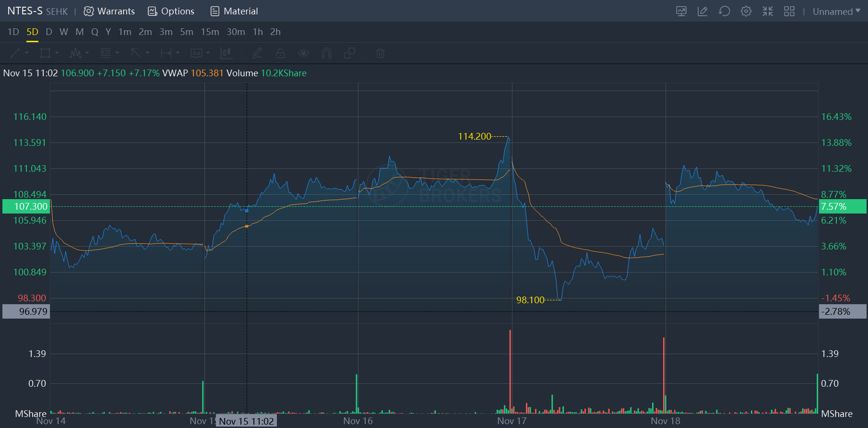Select the trend line drawing tool

coord(15,53)
